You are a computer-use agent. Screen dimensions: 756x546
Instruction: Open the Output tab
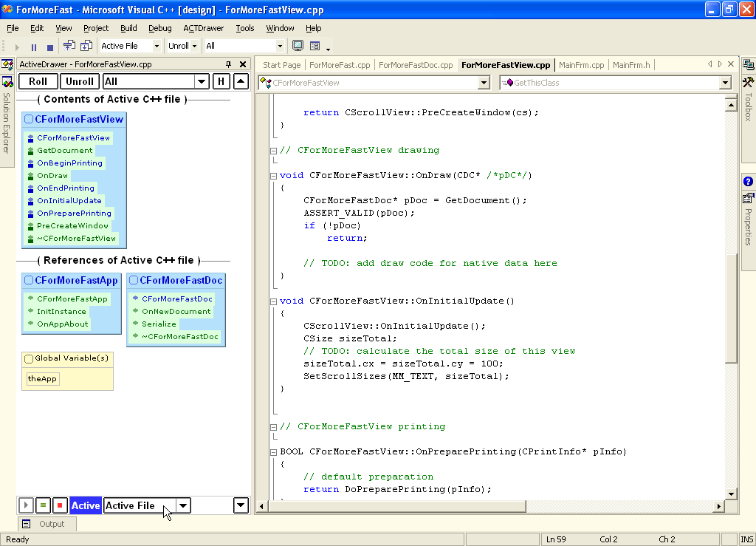(x=47, y=524)
